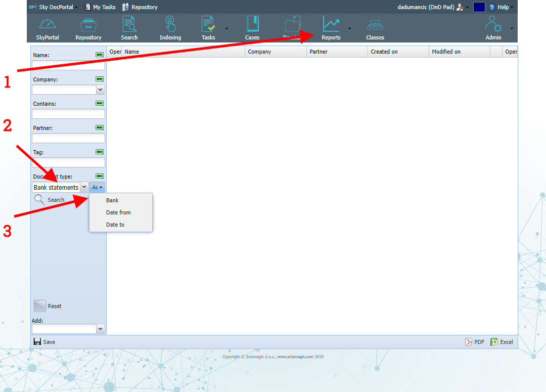
Task: Click the dark blue color swatch
Action: tap(479, 7)
